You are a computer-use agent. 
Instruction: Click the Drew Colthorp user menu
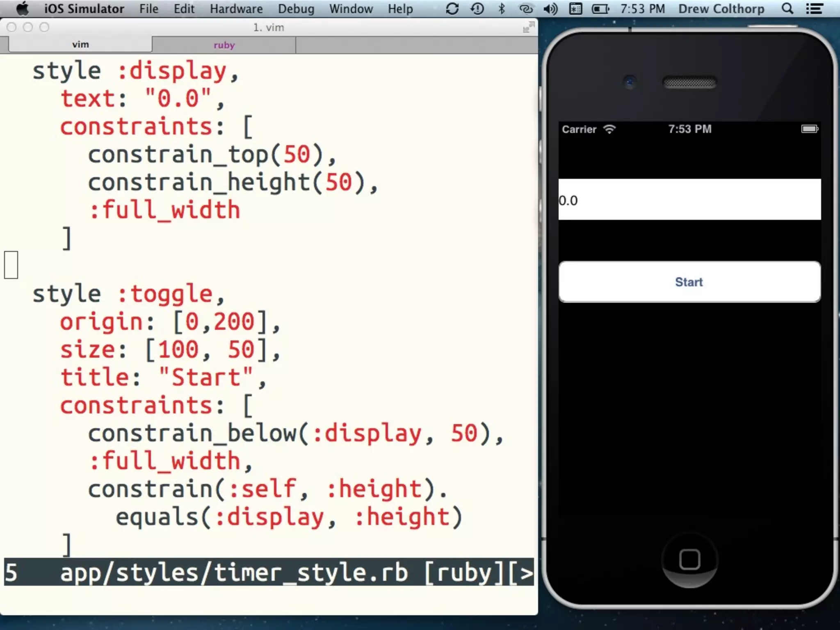click(x=721, y=9)
